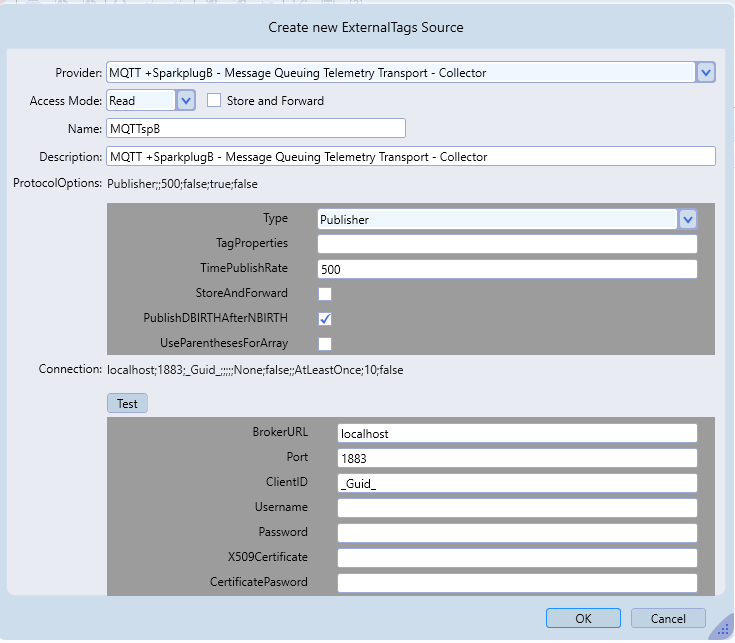Viewport: 735px width, 643px height.
Task: Open the Provider dropdown arrow
Action: tap(706, 72)
